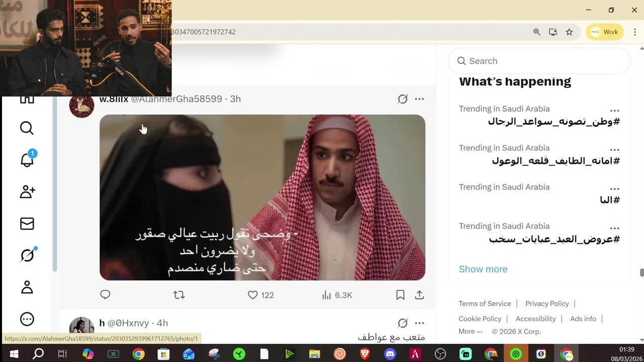Open h @0Hxnvy profile avatar

[x=82, y=326]
